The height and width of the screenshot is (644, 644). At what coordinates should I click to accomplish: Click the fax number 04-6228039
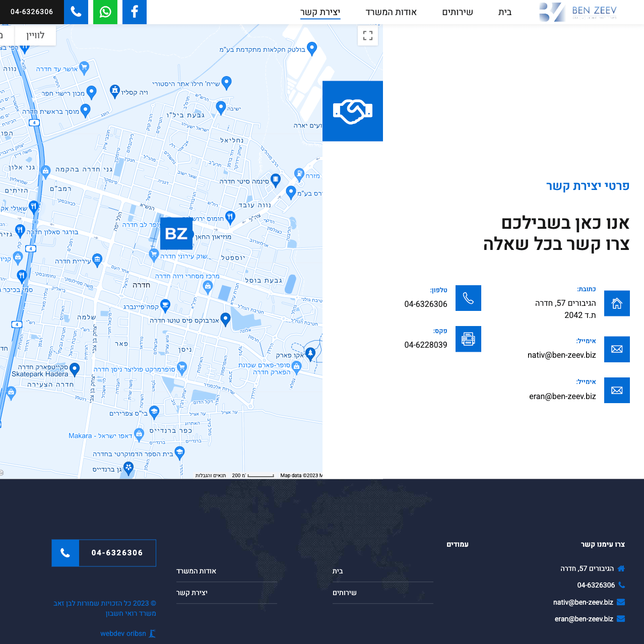426,345
